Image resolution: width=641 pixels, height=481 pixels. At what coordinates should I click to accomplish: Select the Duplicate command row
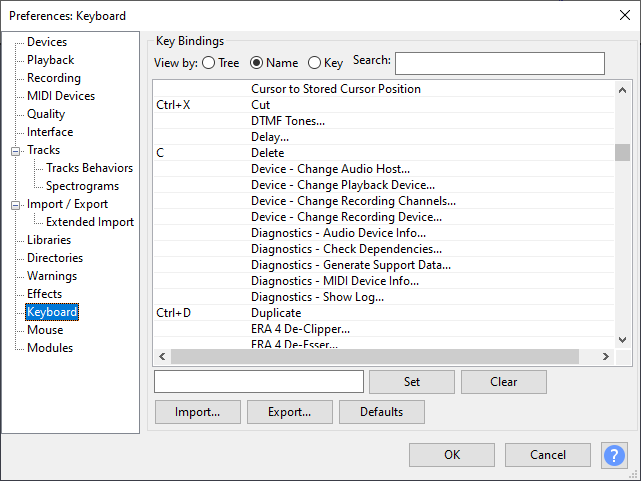click(384, 313)
